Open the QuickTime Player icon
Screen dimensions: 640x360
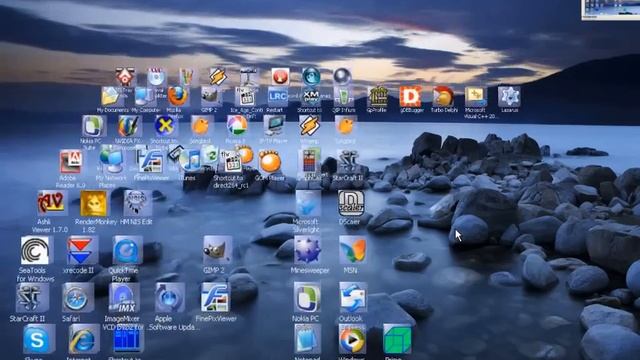tap(127, 251)
